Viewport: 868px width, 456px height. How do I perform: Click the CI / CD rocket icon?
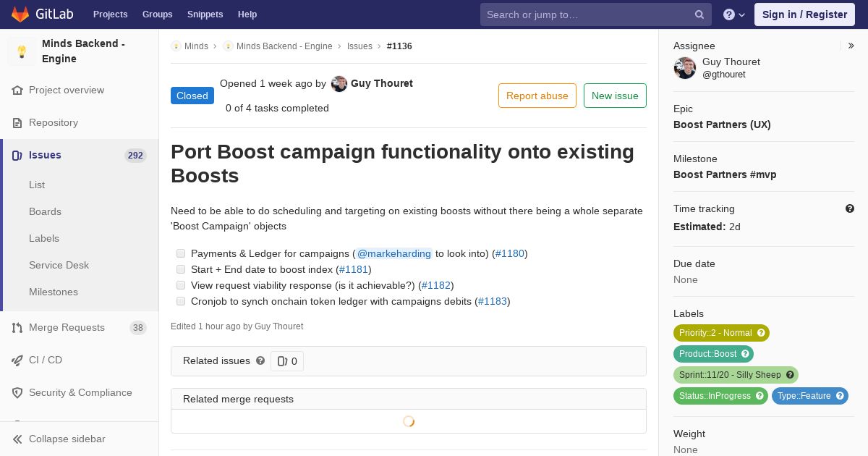(x=17, y=360)
